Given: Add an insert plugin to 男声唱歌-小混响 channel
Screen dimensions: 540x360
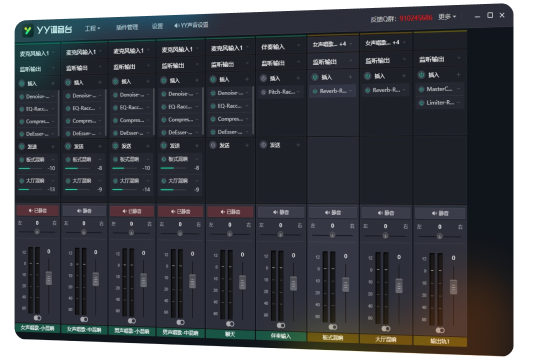Looking at the screenshot, I should [148, 81].
